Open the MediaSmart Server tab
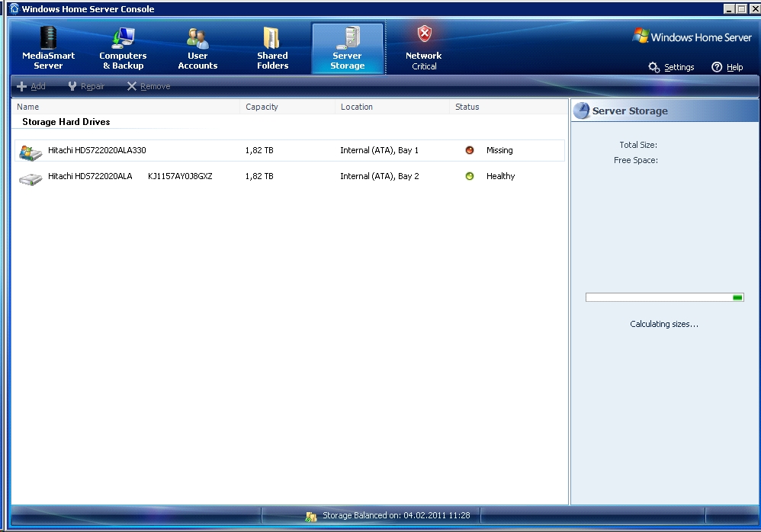 click(x=48, y=48)
